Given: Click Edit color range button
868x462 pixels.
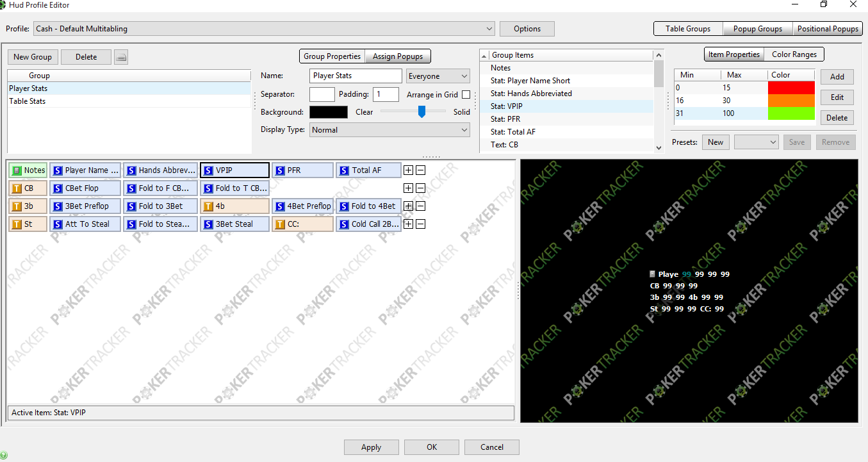Looking at the screenshot, I should [x=837, y=97].
